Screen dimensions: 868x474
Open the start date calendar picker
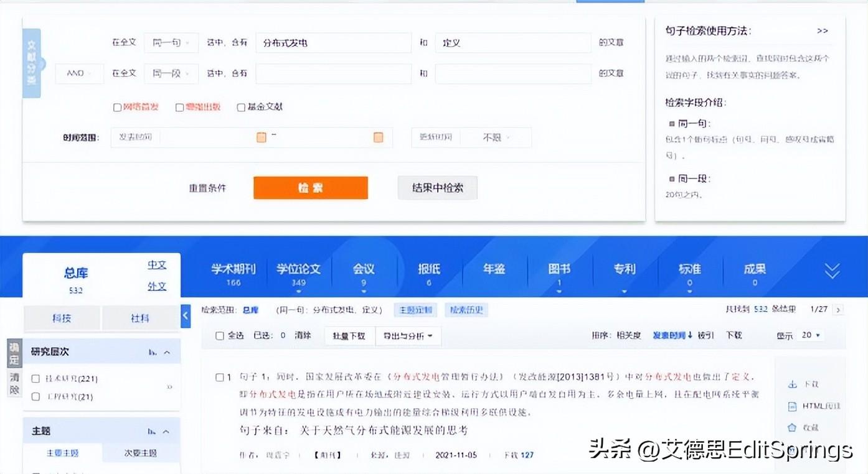click(x=262, y=137)
